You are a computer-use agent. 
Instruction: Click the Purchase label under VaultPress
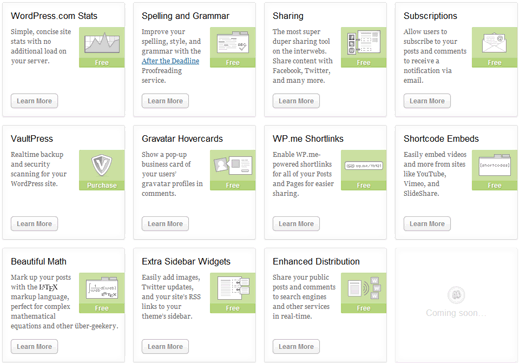click(102, 185)
